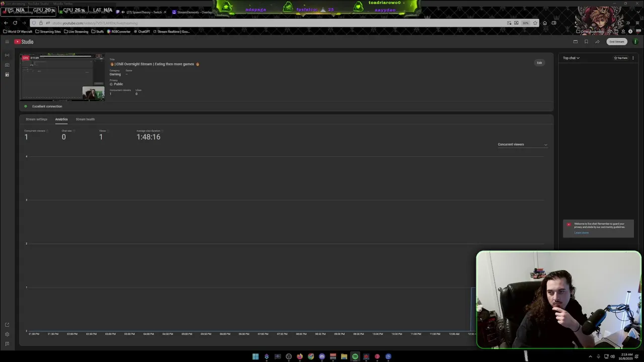Open the Streaming Sites bookmarks folder
Screen dimensions: 644x362
point(48,31)
